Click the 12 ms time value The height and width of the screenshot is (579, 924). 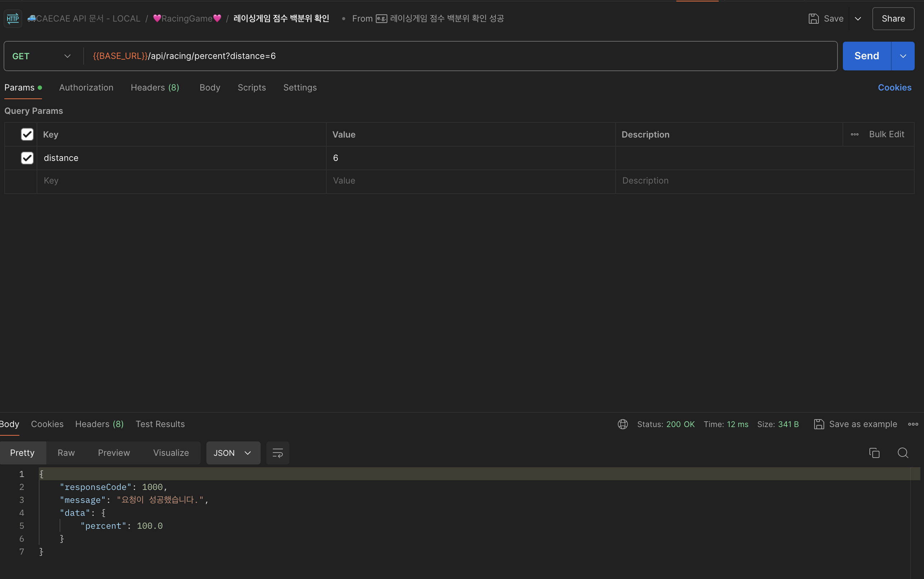pos(737,424)
